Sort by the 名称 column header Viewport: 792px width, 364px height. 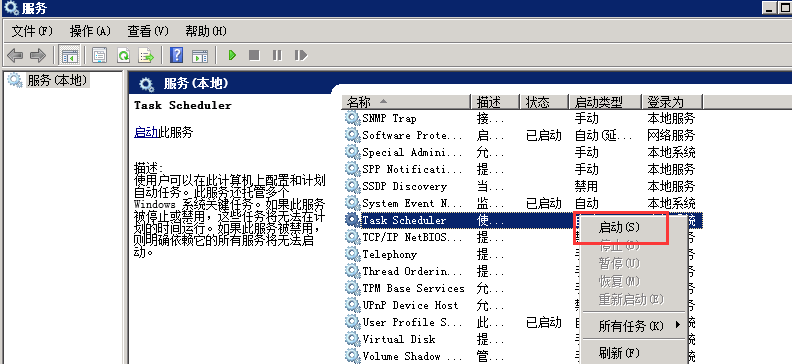pyautogui.click(x=406, y=102)
